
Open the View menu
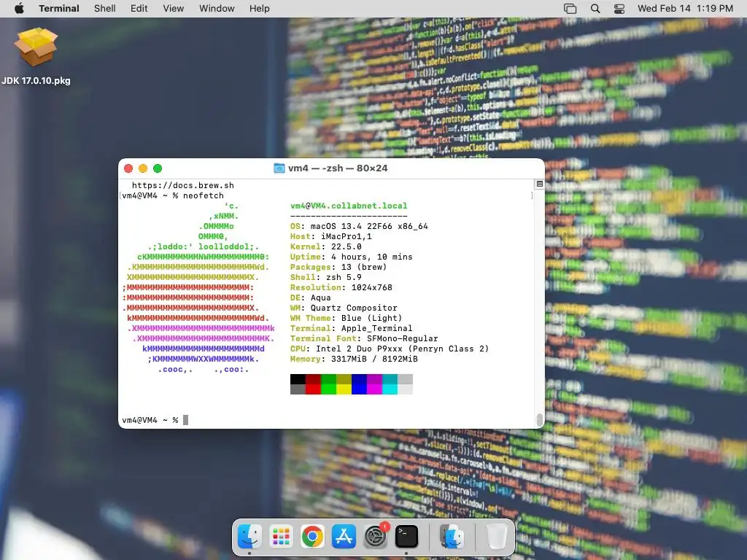click(174, 9)
